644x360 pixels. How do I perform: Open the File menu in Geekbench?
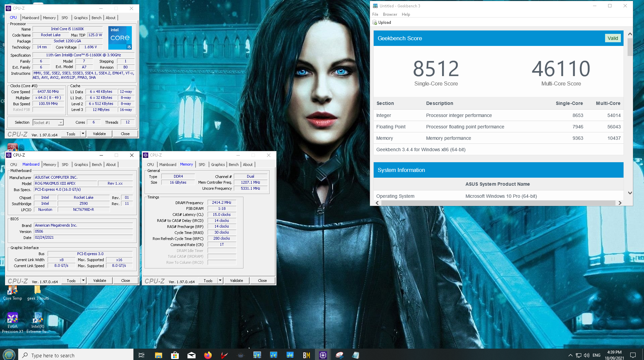click(x=375, y=14)
